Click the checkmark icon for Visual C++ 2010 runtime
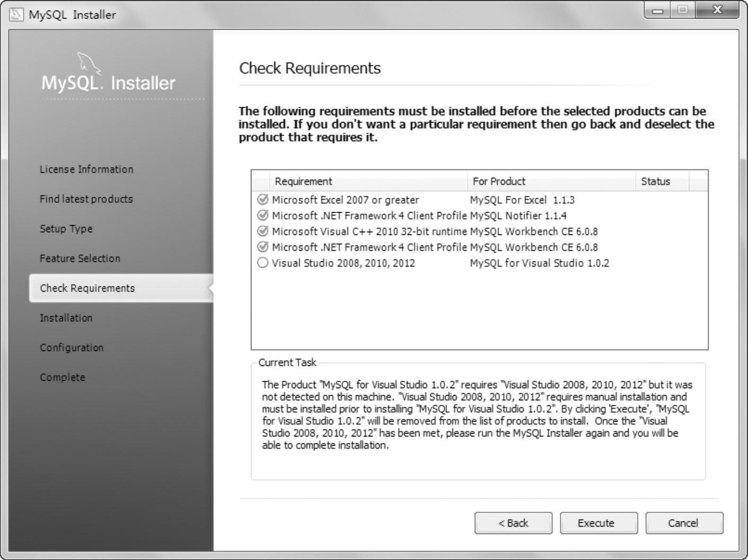 (x=263, y=231)
